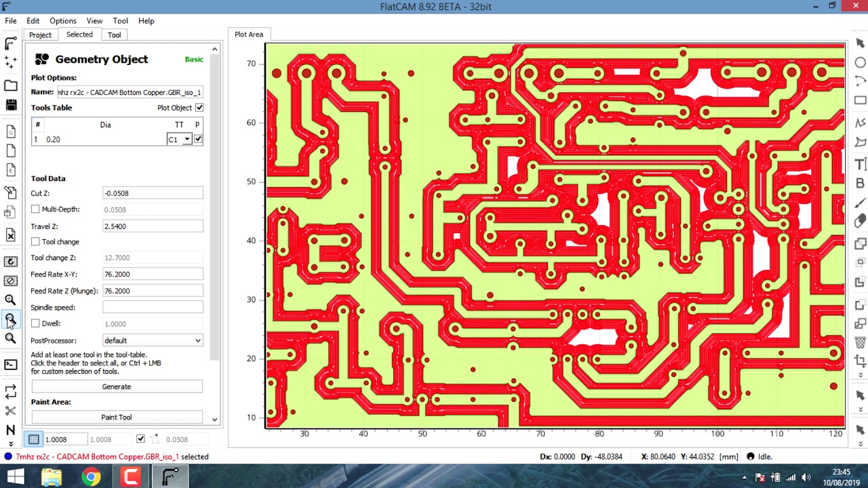Open the File menu
This screenshot has height=488, width=868.
click(x=11, y=21)
